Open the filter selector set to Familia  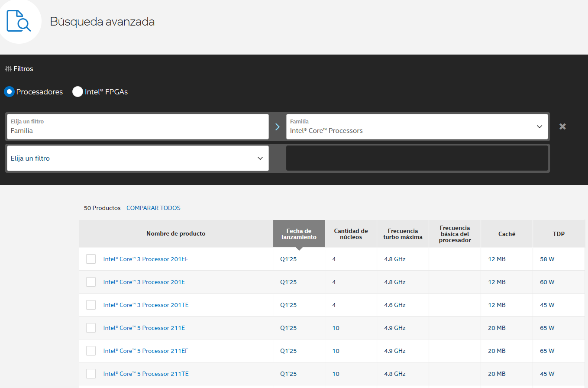coord(138,126)
